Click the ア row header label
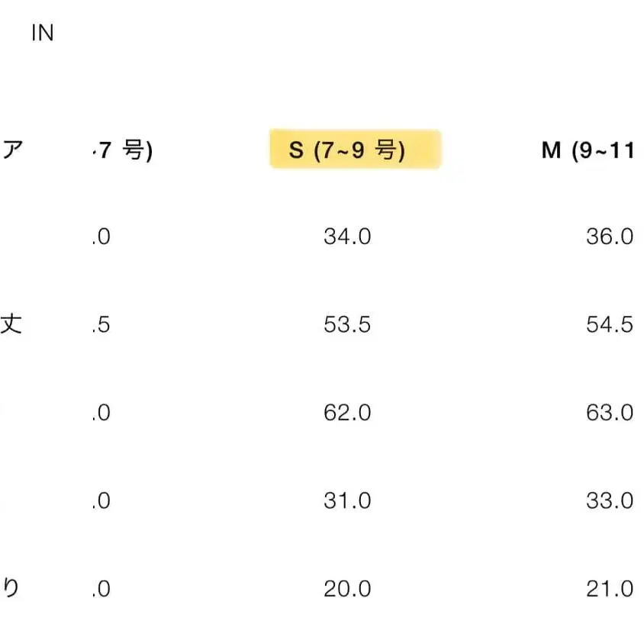The image size is (644, 644). pyautogui.click(x=12, y=150)
